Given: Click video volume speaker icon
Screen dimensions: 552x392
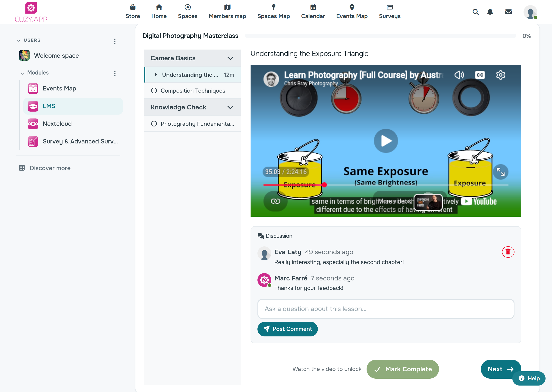Looking at the screenshot, I should [459, 75].
